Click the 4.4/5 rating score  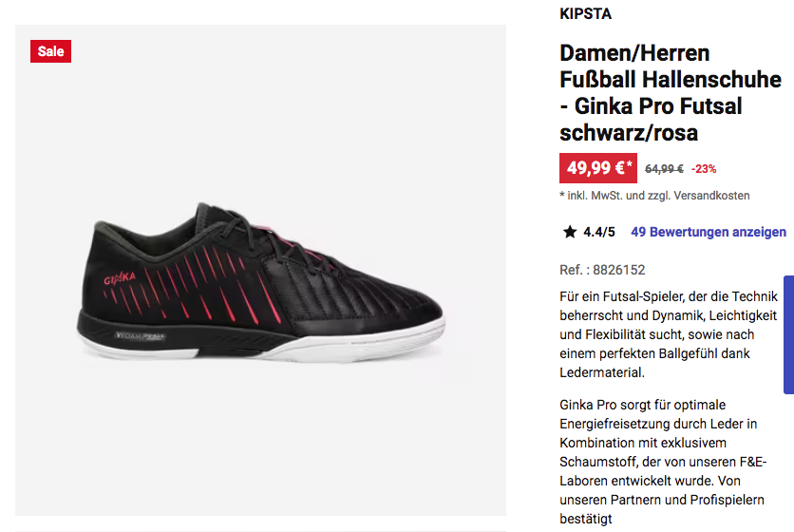pyautogui.click(x=599, y=232)
